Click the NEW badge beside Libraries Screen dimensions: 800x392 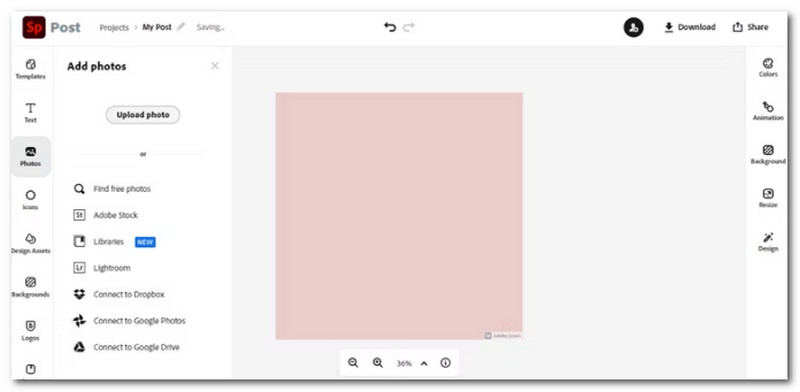pyautogui.click(x=145, y=242)
